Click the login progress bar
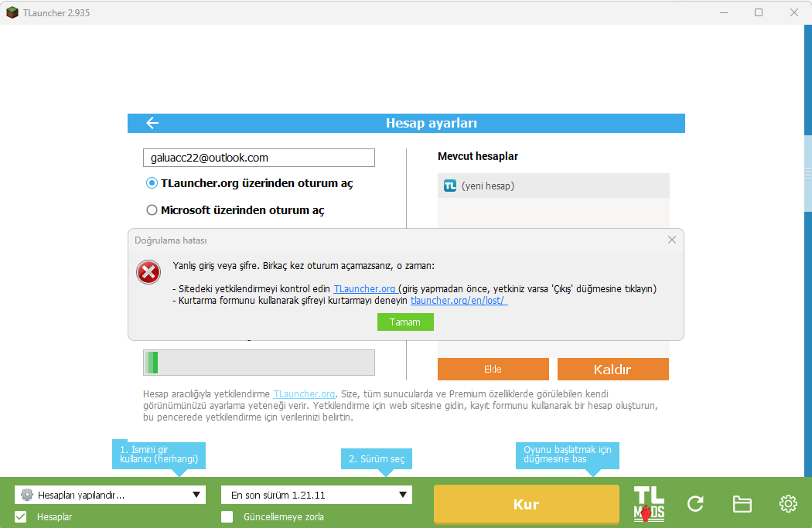The image size is (812, 528). click(x=259, y=363)
